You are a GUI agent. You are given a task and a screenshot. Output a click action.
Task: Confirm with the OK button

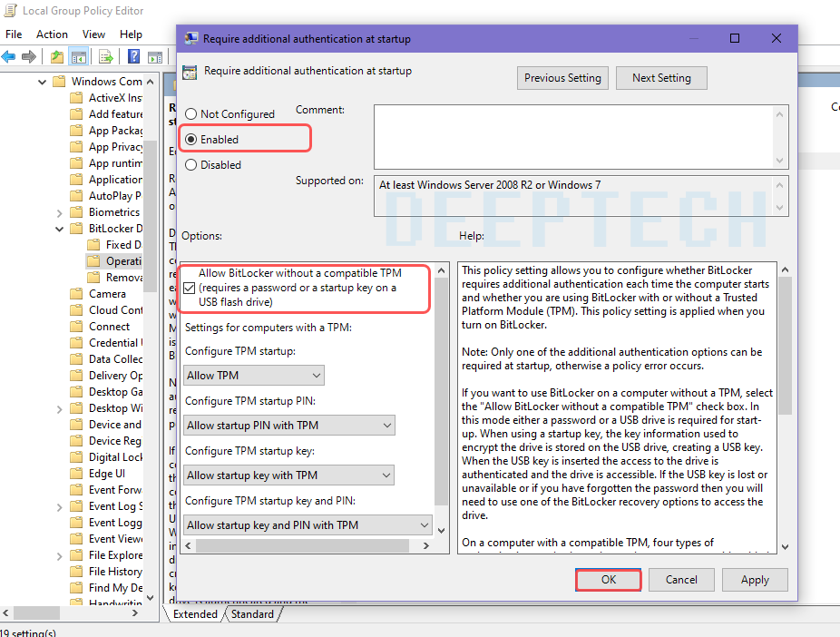[609, 580]
